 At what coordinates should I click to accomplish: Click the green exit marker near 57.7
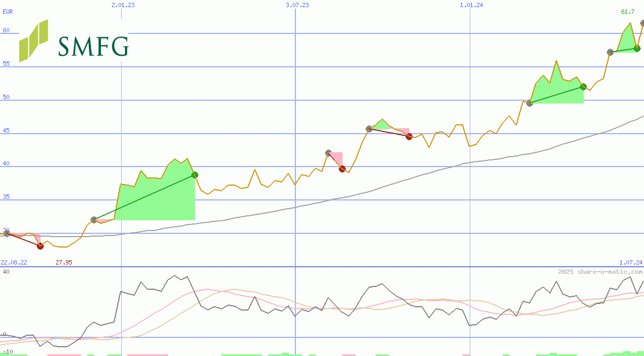pyautogui.click(x=637, y=48)
